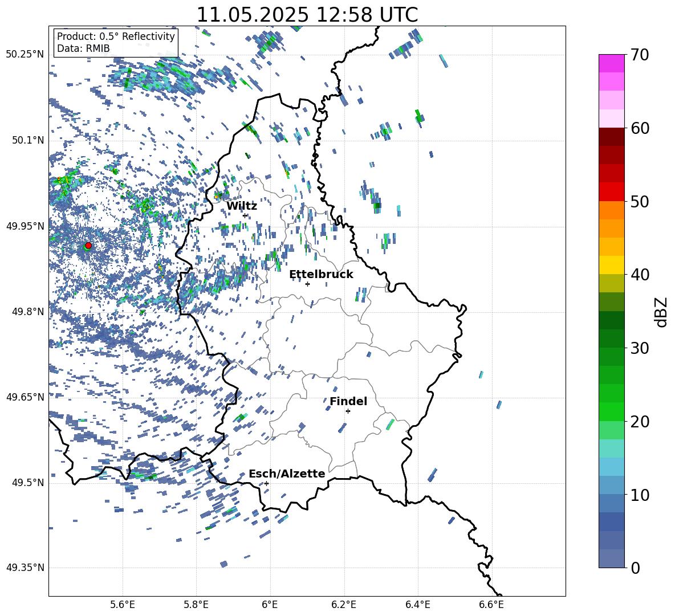
Task: Click the dark red colorbar segment below 60
Action: coord(611,137)
